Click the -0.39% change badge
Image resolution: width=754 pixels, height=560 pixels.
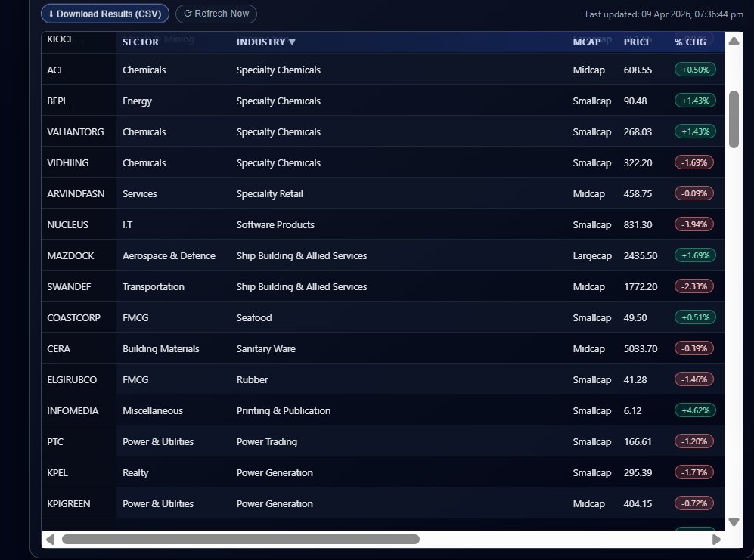694,348
